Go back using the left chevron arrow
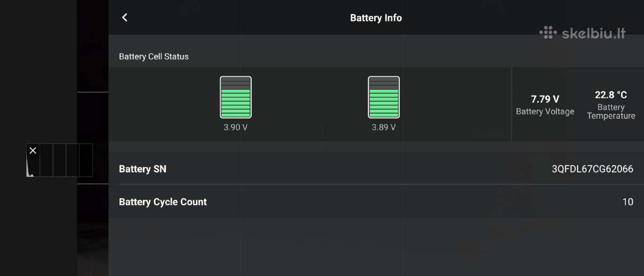 point(125,17)
